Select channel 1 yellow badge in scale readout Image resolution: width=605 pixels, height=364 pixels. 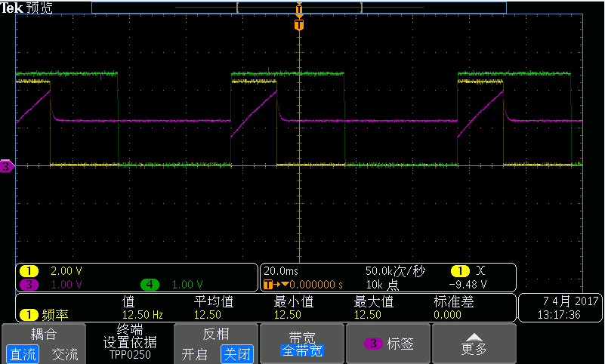click(29, 271)
